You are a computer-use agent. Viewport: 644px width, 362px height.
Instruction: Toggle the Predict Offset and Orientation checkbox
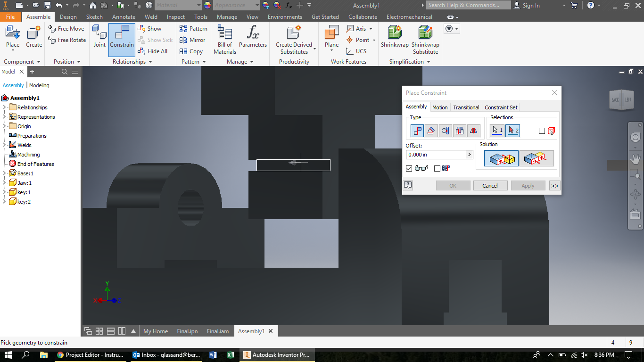437,168
